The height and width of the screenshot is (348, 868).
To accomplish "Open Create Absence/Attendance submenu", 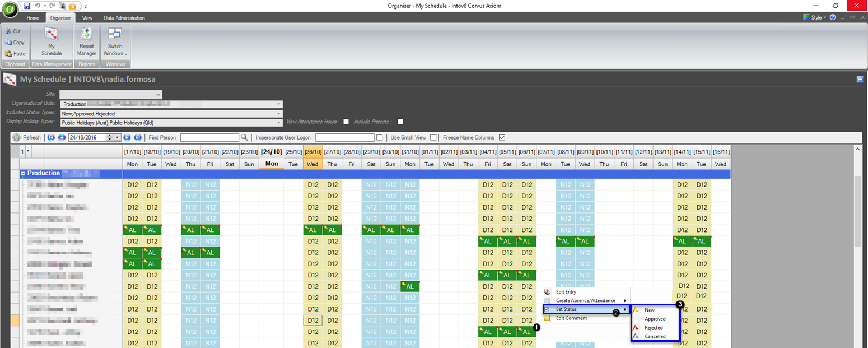I will click(x=586, y=301).
